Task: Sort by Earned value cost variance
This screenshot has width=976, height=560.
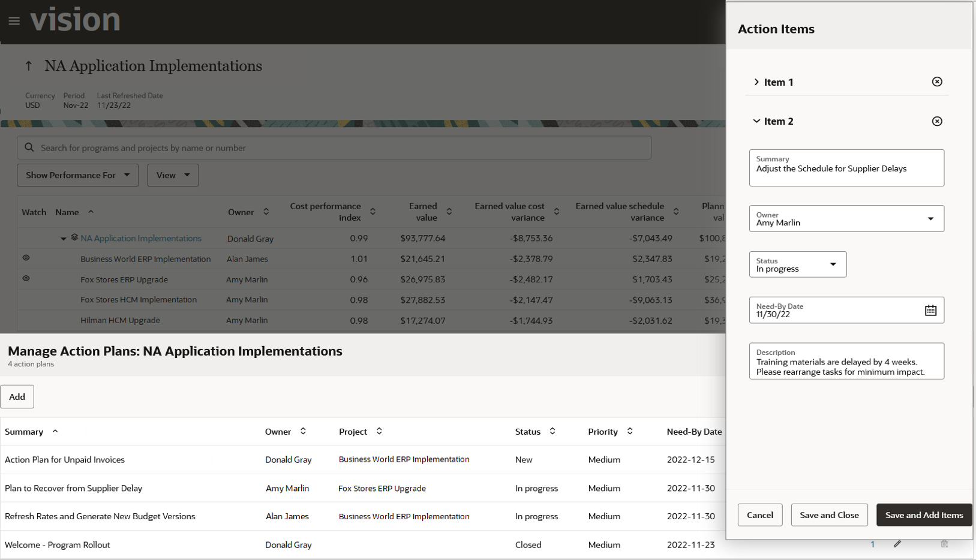Action: pyautogui.click(x=557, y=212)
